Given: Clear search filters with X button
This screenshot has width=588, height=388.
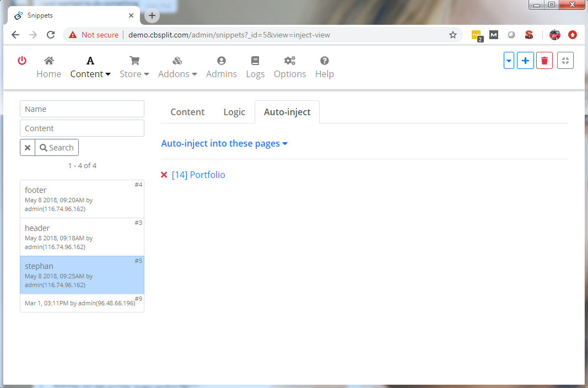Looking at the screenshot, I should [x=28, y=148].
